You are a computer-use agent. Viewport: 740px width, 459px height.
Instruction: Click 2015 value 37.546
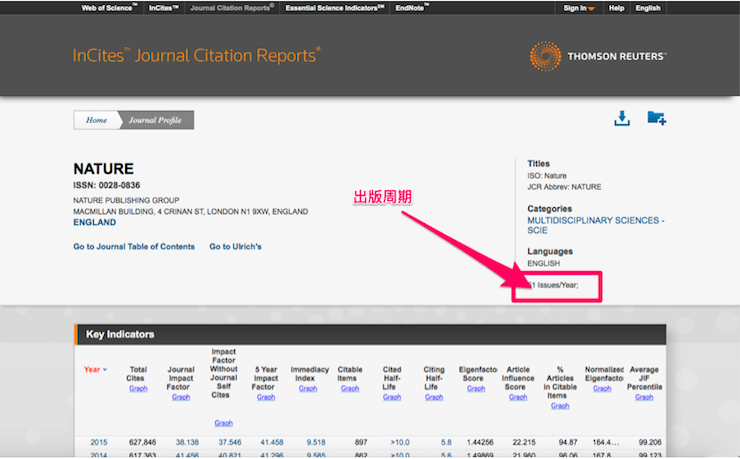click(230, 442)
